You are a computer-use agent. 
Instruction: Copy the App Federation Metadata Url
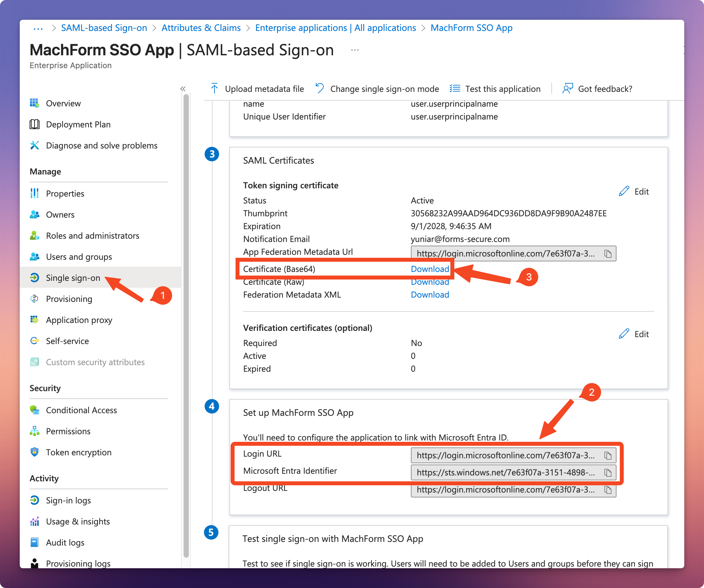point(608,254)
